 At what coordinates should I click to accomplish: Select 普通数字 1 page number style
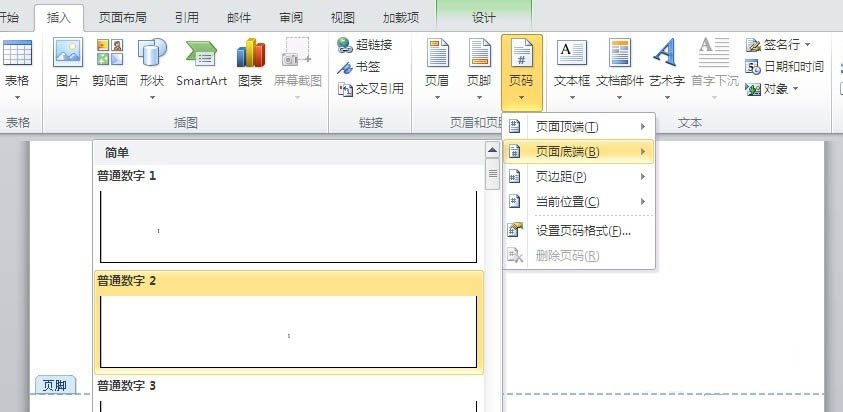pos(289,216)
